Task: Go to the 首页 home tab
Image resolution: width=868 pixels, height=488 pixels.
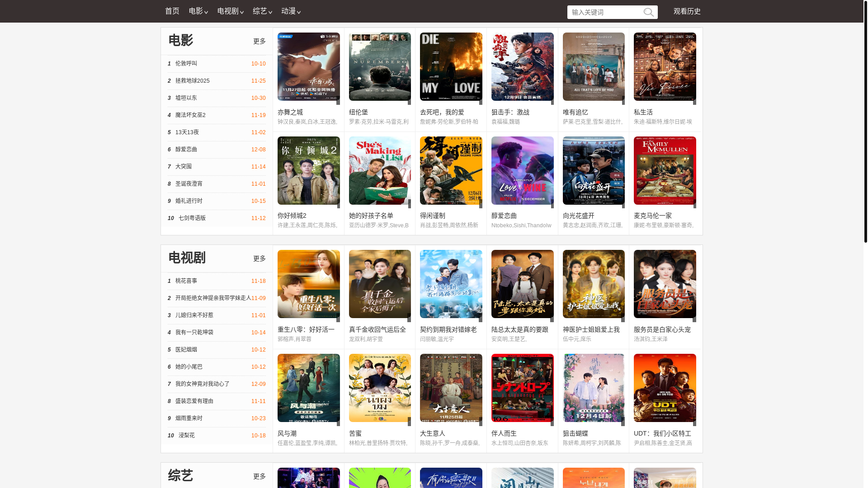Action: click(172, 11)
